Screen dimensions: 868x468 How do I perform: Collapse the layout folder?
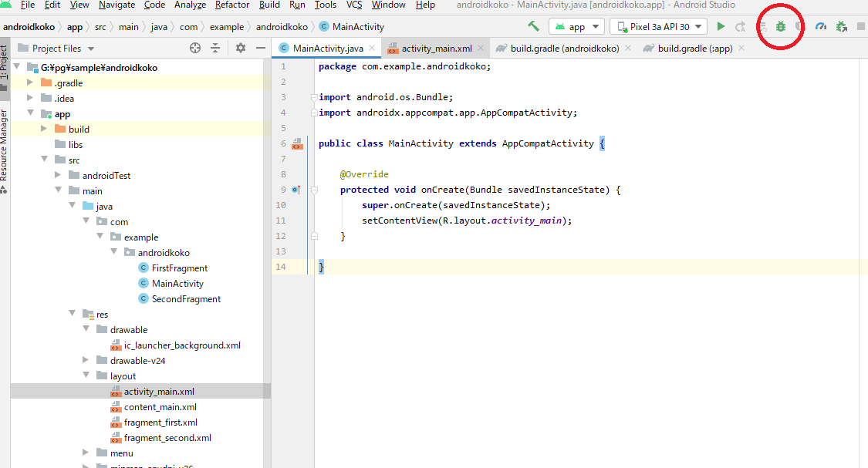tap(86, 375)
